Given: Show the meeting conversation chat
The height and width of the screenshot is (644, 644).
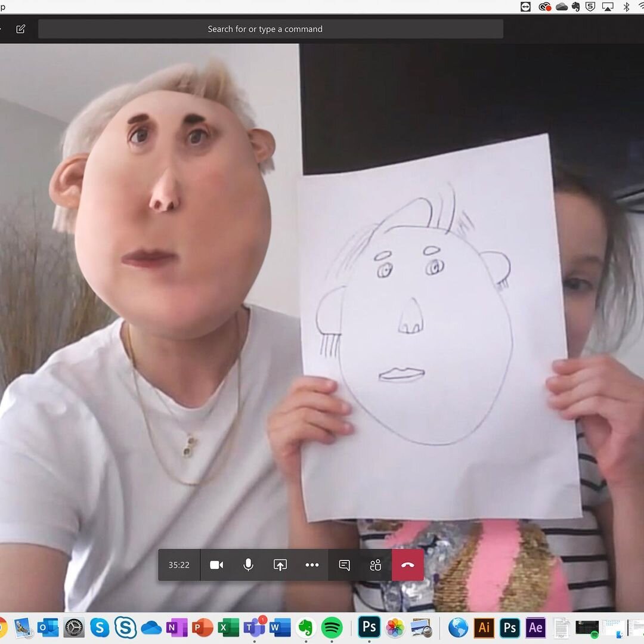Looking at the screenshot, I should [344, 565].
